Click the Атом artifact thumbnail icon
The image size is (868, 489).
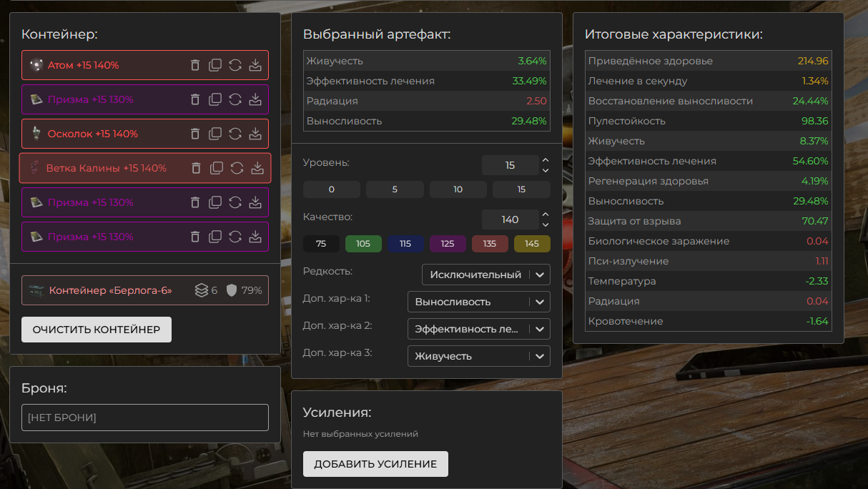36,65
